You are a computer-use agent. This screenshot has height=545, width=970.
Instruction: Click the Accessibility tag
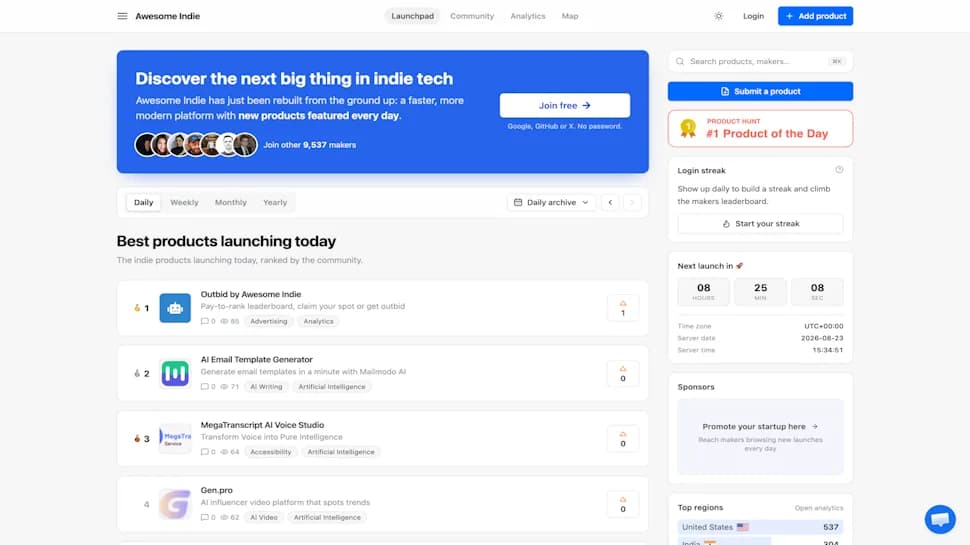click(270, 452)
